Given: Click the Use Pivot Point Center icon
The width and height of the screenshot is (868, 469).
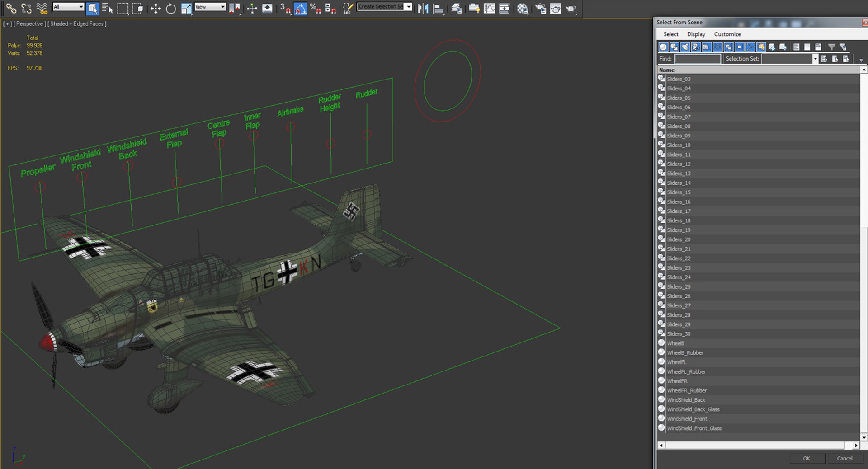Looking at the screenshot, I should pos(234,8).
